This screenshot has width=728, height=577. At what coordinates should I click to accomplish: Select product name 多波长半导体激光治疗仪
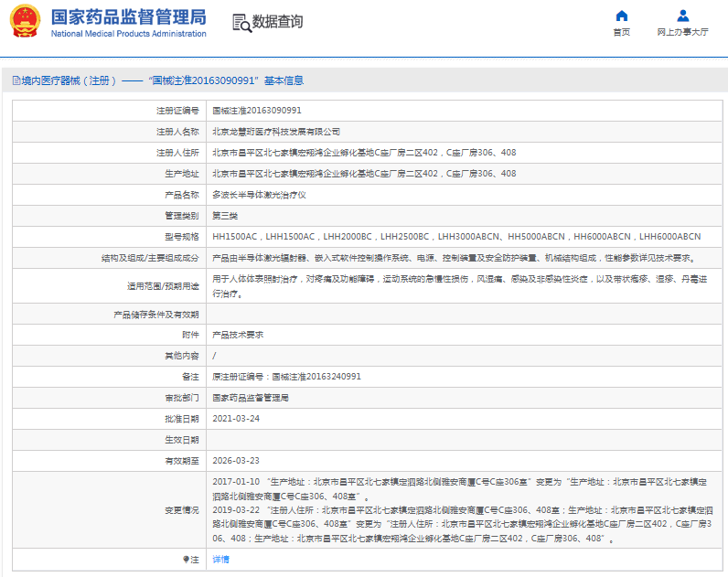(259, 195)
